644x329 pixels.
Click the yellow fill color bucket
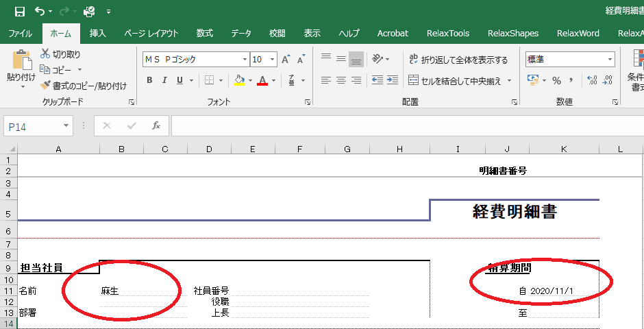[x=238, y=80]
